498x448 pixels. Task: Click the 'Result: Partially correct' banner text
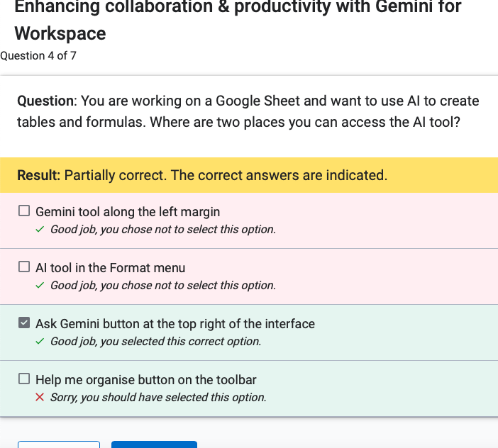pos(202,175)
